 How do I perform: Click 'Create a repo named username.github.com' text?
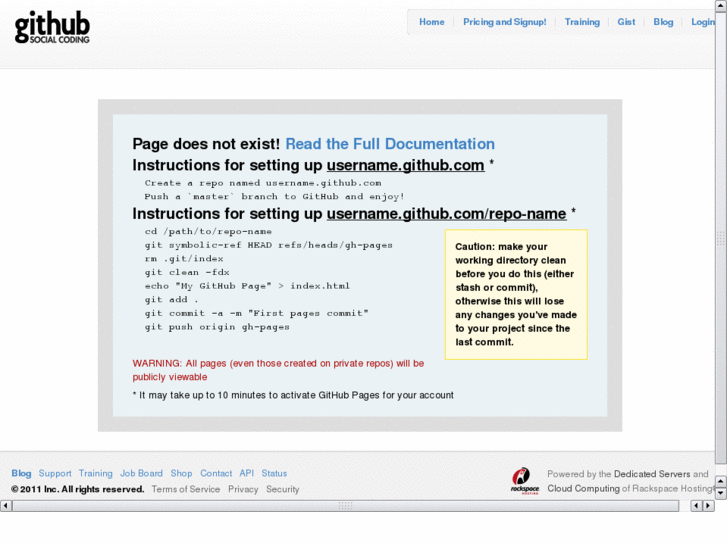(x=263, y=183)
